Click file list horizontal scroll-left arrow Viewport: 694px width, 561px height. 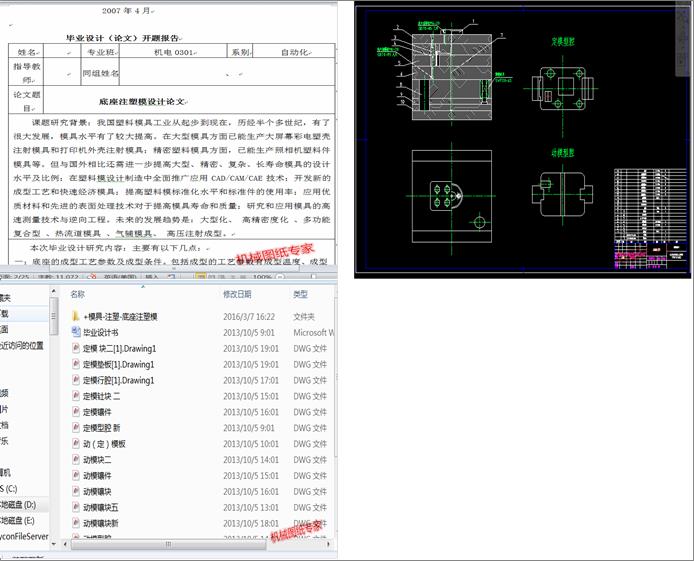tap(66, 544)
